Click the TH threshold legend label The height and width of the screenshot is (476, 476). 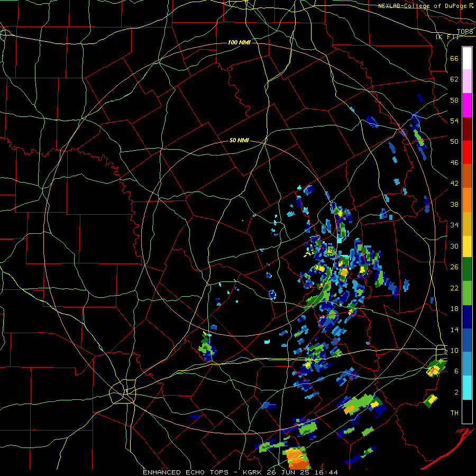click(454, 413)
